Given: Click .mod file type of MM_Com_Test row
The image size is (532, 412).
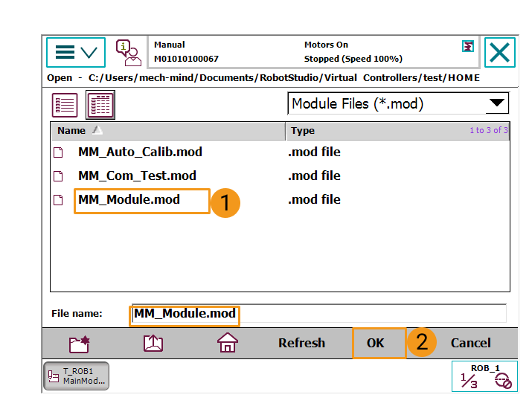Looking at the screenshot, I should (x=314, y=176).
